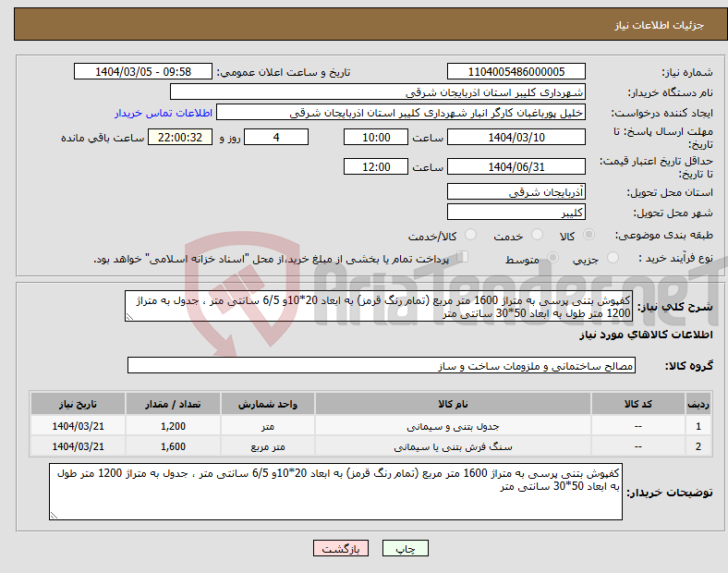The image size is (728, 573).
Task: Click quantity cell 1,200
Action: point(173,426)
